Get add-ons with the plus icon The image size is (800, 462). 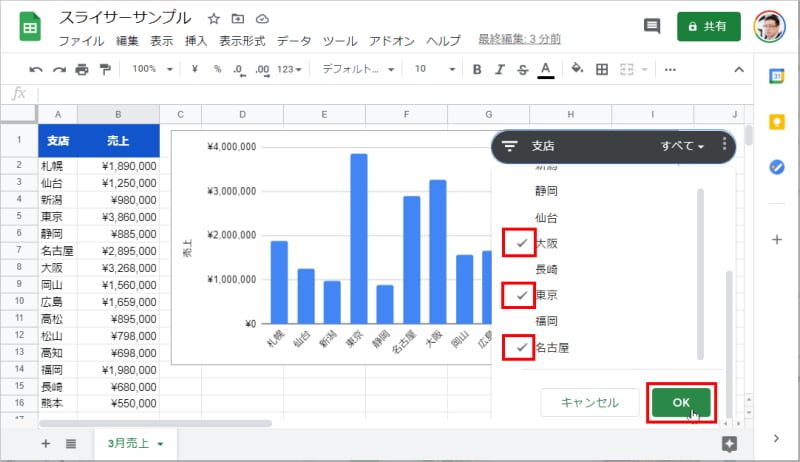point(777,240)
